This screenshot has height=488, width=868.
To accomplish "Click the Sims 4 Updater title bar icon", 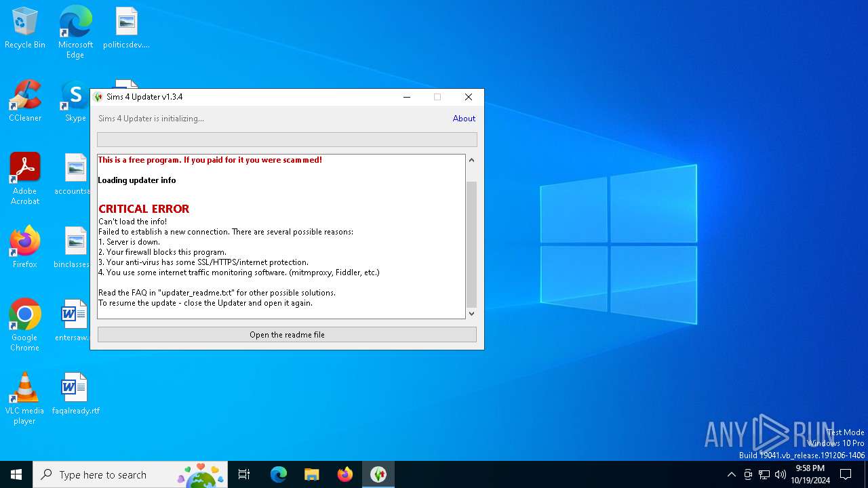I will coord(98,97).
